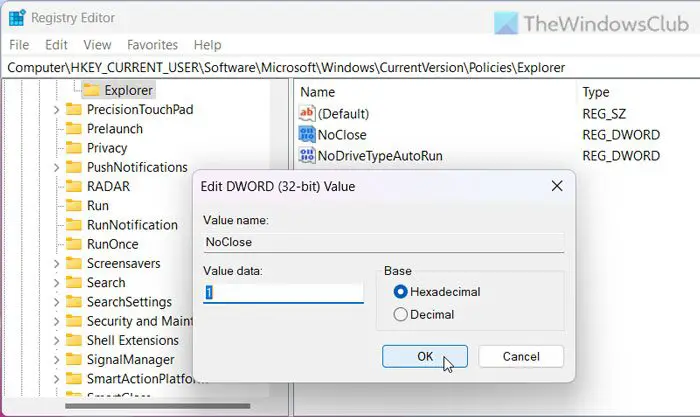Expand the Shell Extensions key
700x417 pixels.
(56, 341)
